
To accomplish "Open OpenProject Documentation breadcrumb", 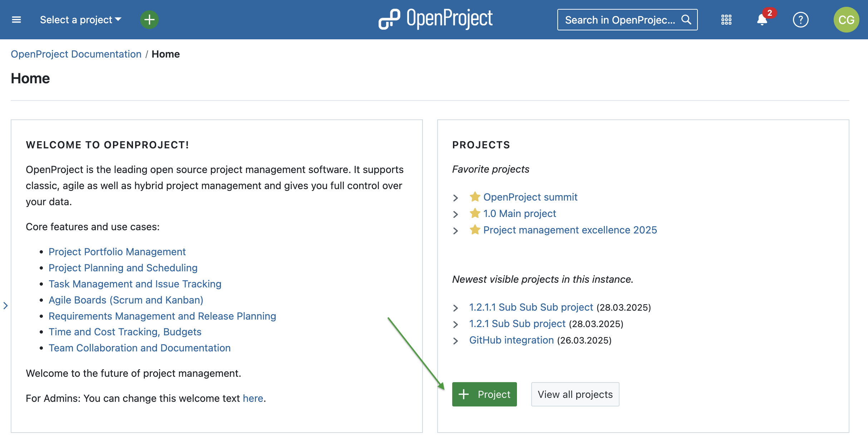I will (x=76, y=54).
